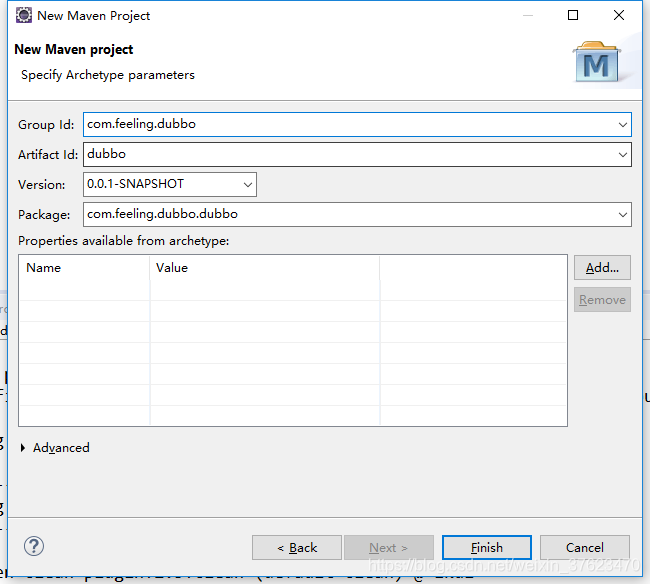
Task: Click the Name column header
Action: coord(84,268)
